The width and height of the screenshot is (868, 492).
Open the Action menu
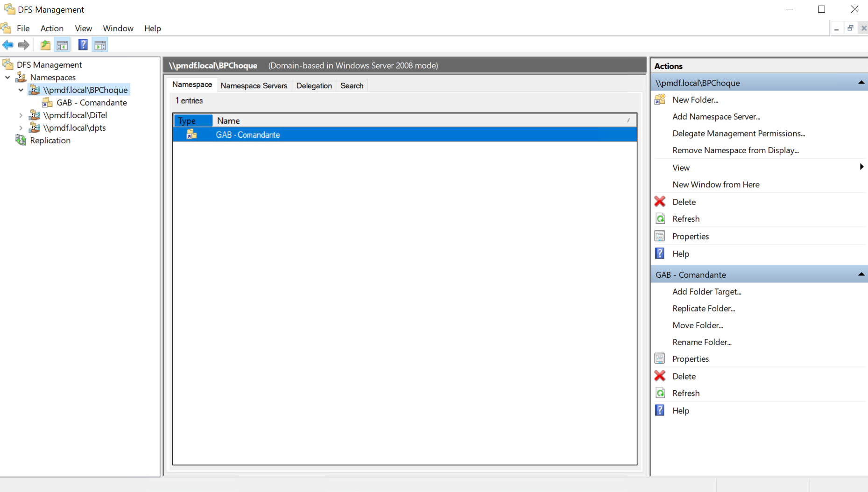[x=52, y=28]
